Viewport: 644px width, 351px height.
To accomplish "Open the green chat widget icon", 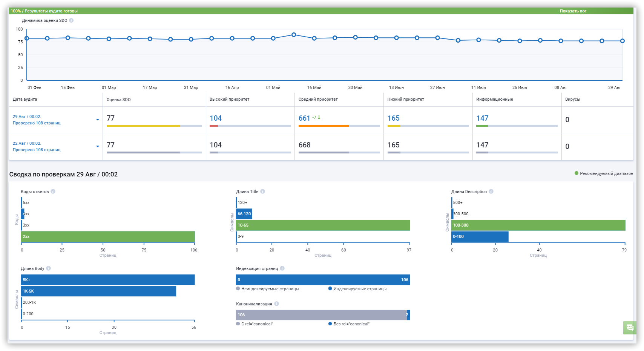I will (x=630, y=327).
